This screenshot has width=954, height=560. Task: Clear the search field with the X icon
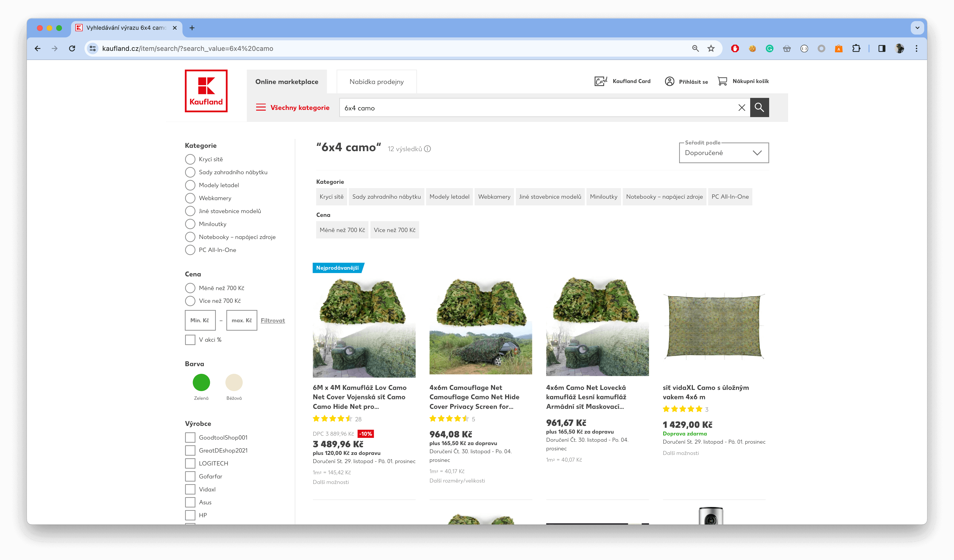741,108
